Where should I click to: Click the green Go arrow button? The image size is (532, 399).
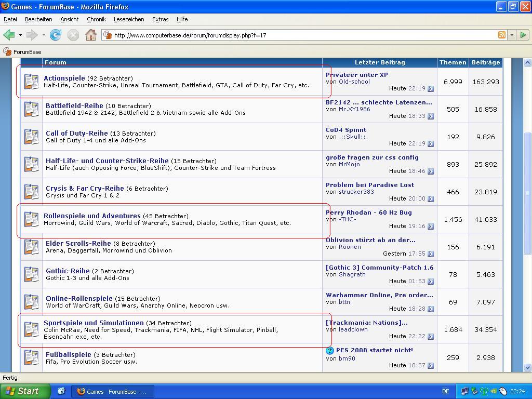(x=523, y=35)
